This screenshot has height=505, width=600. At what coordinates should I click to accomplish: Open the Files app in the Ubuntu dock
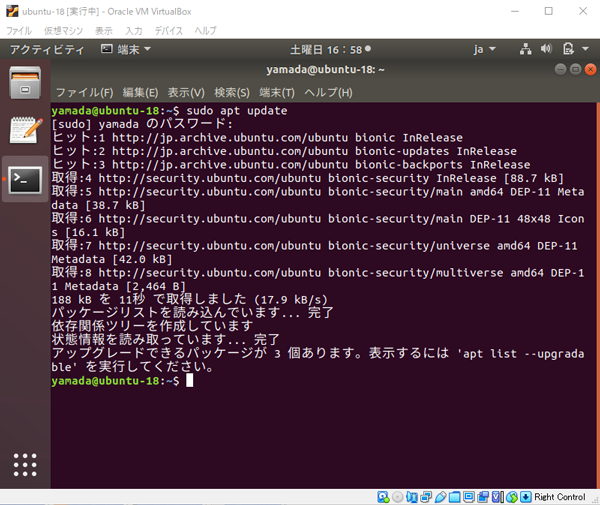click(25, 83)
